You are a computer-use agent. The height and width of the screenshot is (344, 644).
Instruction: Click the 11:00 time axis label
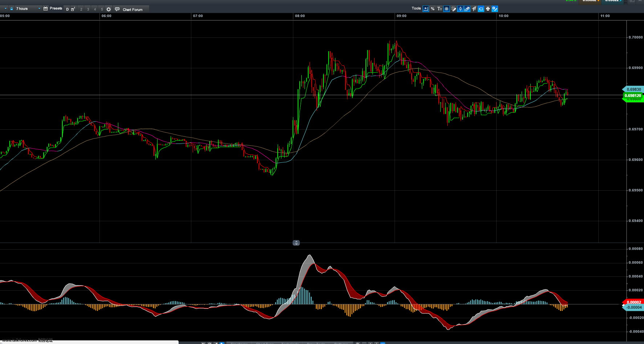click(605, 16)
